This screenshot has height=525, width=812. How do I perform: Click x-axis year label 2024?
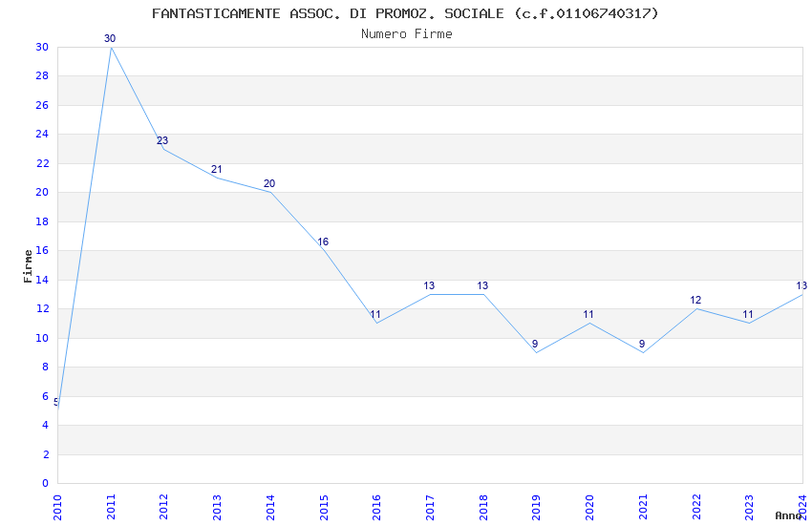(802, 507)
